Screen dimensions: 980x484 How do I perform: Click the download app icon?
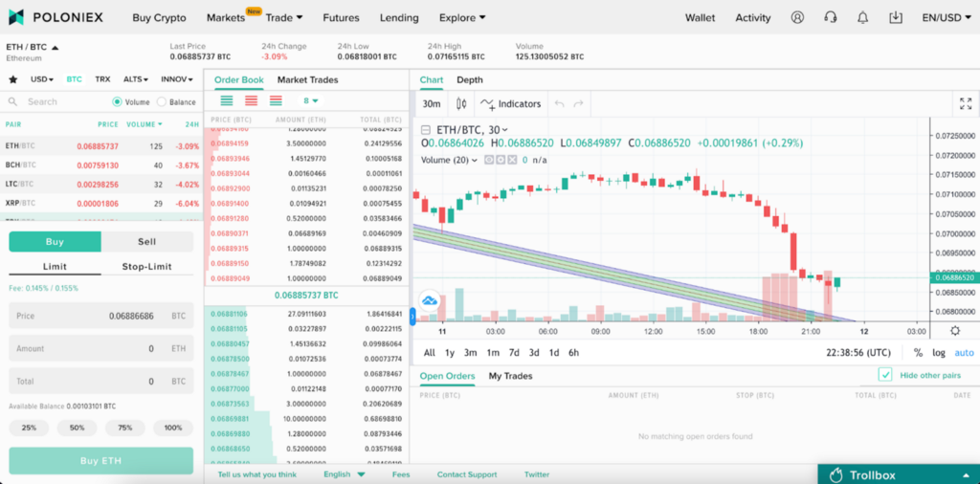point(895,17)
